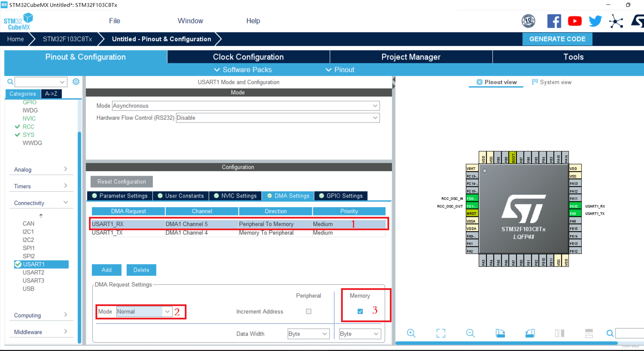The height and width of the screenshot is (351, 644).
Task: Click the Reset Configuration button
Action: click(122, 182)
